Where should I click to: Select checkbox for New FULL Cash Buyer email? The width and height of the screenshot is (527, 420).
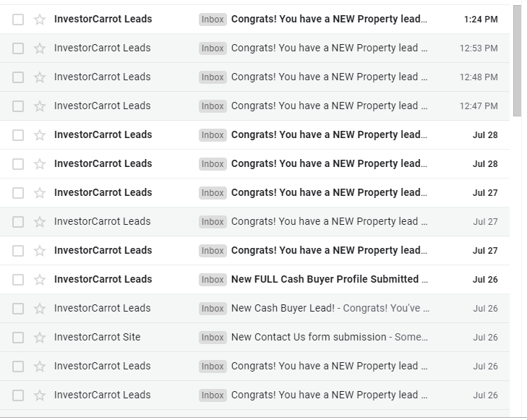(18, 280)
